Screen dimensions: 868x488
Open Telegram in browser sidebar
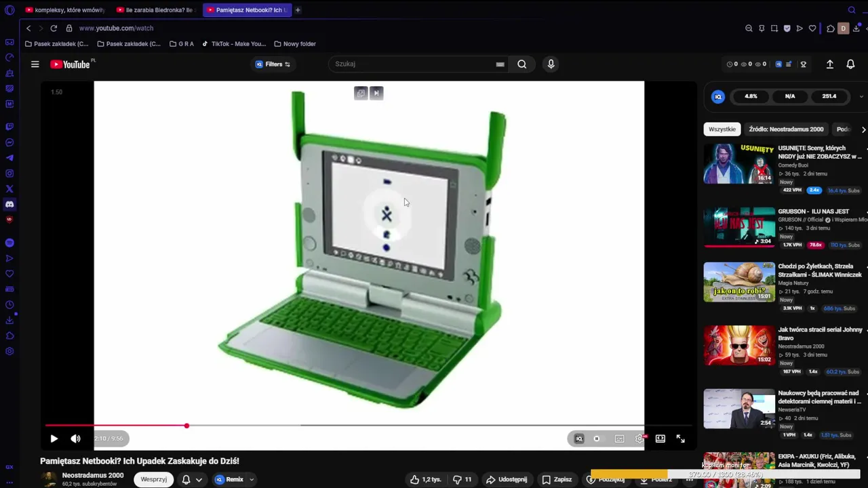point(9,157)
